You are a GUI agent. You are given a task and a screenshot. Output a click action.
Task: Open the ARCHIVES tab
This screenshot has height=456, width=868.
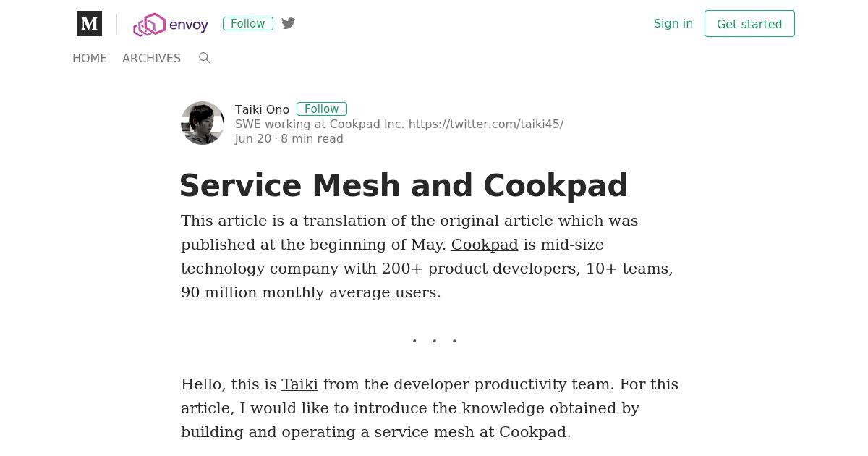[x=151, y=58]
